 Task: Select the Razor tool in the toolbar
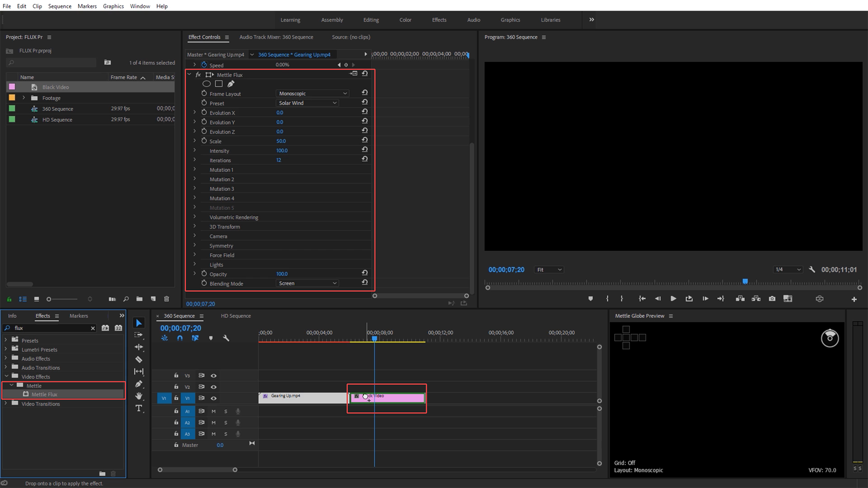pyautogui.click(x=139, y=360)
